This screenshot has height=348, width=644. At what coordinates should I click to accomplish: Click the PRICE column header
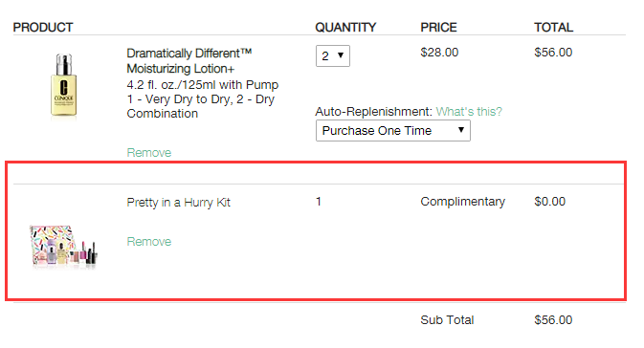438,27
